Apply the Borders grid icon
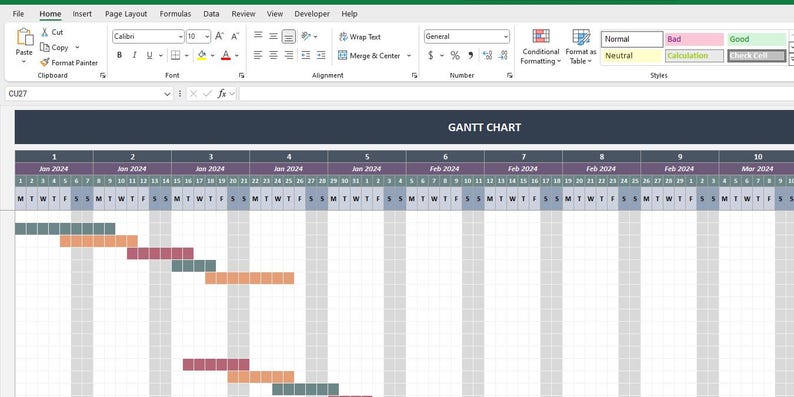Screen dimensions: 794x397 (x=175, y=55)
